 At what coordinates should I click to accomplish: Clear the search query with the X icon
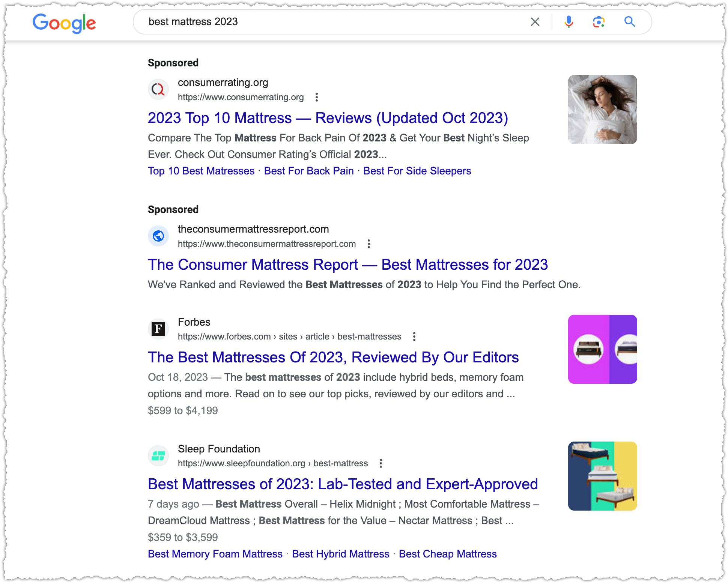point(535,22)
